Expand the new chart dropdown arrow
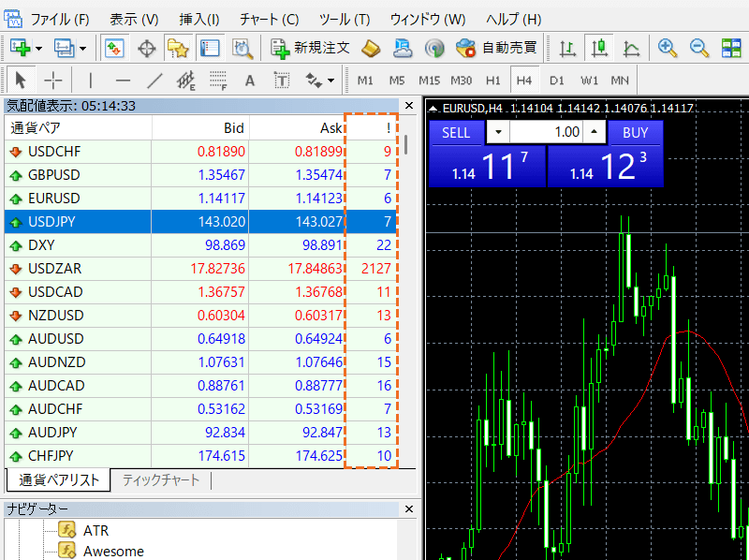Image resolution: width=749 pixels, height=560 pixels. click(39, 49)
